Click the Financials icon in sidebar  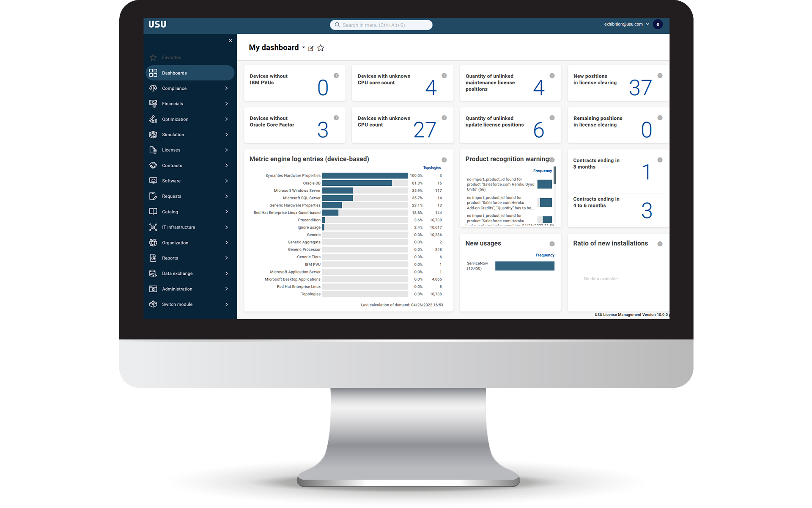pos(154,104)
